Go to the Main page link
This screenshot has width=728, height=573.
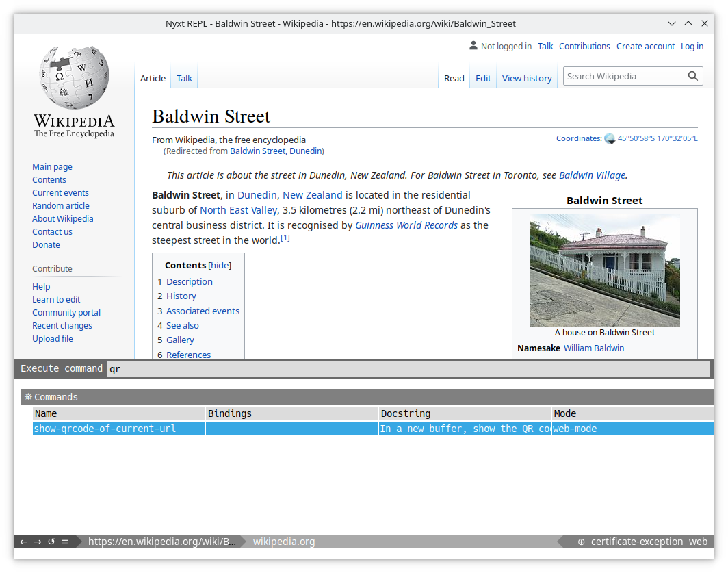pos(52,167)
